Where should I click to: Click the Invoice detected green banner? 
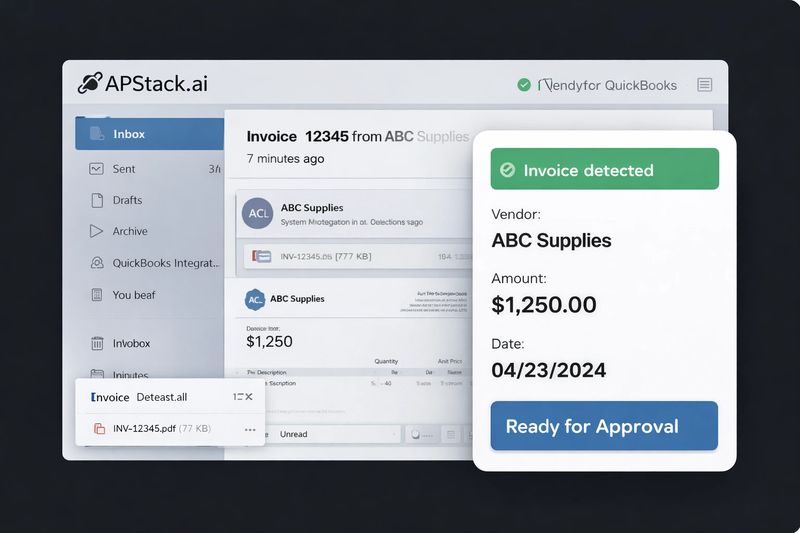click(604, 170)
